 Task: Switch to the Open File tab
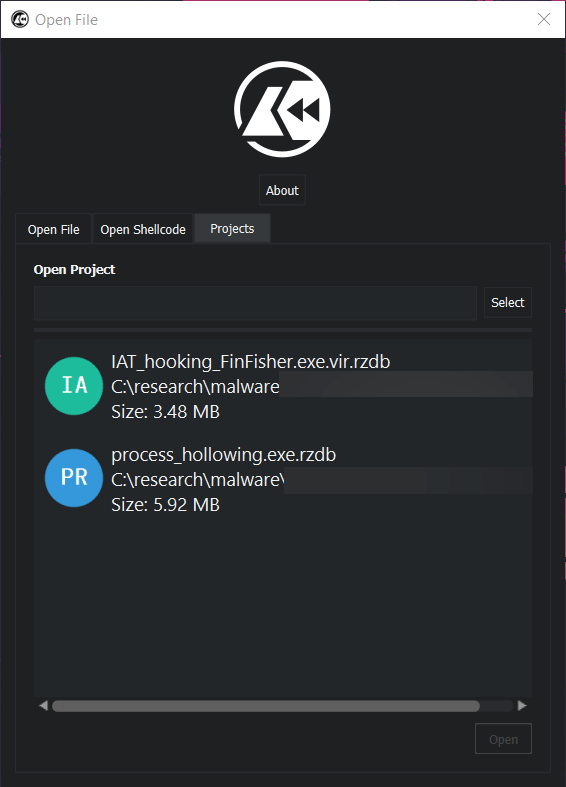tap(54, 229)
